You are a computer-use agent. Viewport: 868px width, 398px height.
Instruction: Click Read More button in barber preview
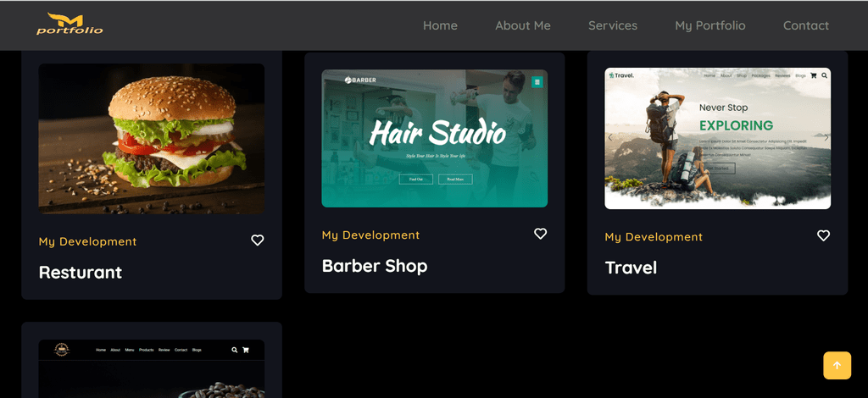click(455, 180)
